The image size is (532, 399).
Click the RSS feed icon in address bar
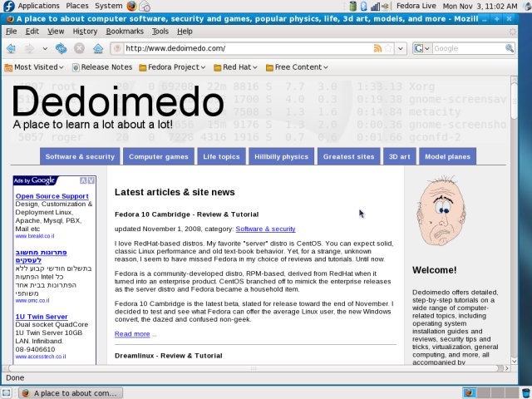tap(377, 48)
